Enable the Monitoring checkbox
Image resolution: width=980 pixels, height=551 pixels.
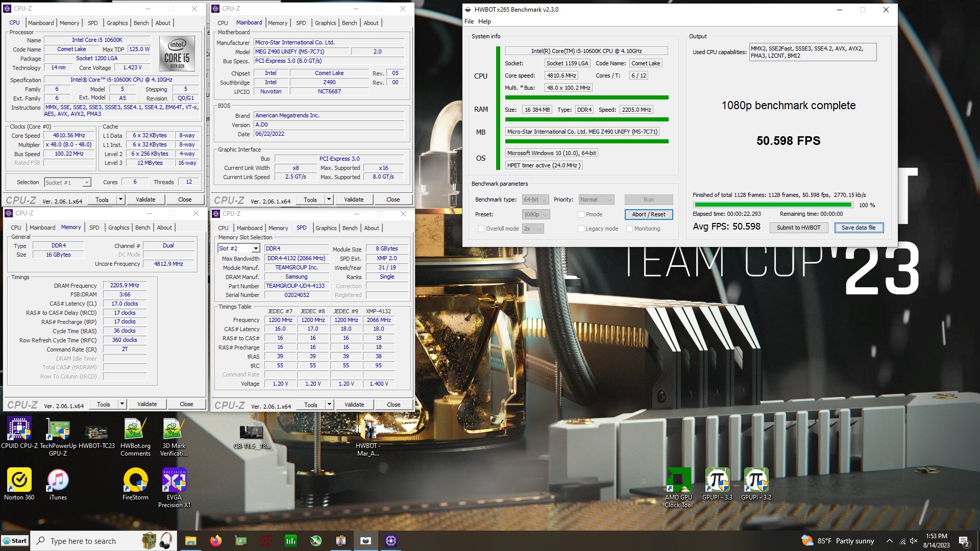pos(630,229)
